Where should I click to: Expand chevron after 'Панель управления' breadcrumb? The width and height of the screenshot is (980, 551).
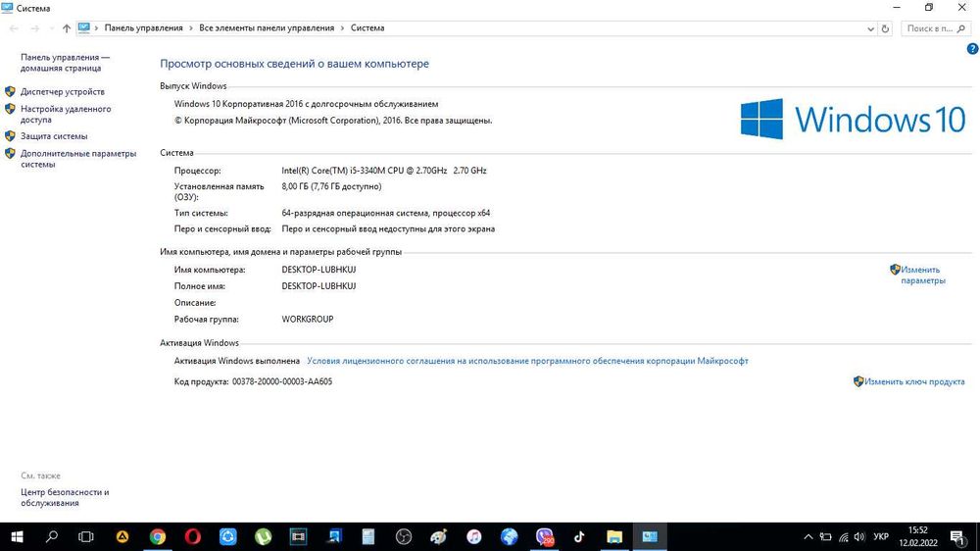(x=191, y=28)
